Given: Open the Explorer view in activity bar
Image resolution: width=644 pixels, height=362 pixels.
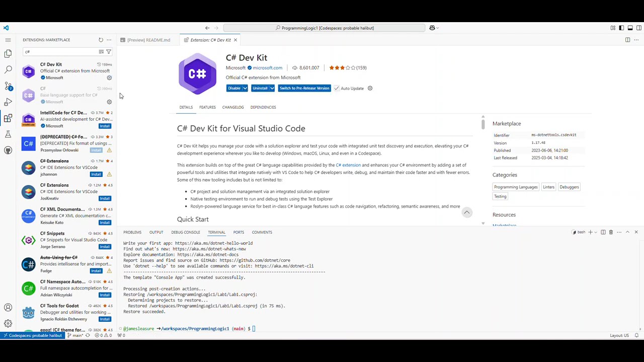Looking at the screenshot, I should 8,53.
